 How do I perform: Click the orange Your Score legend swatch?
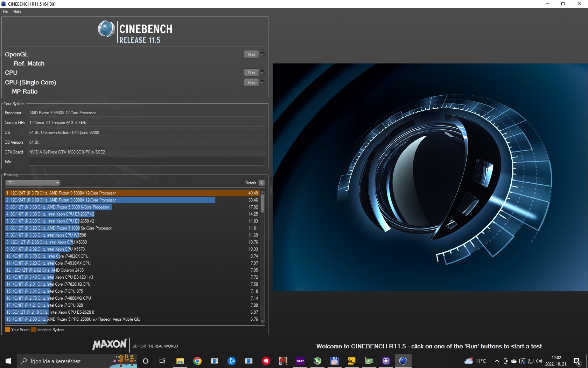(x=7, y=330)
